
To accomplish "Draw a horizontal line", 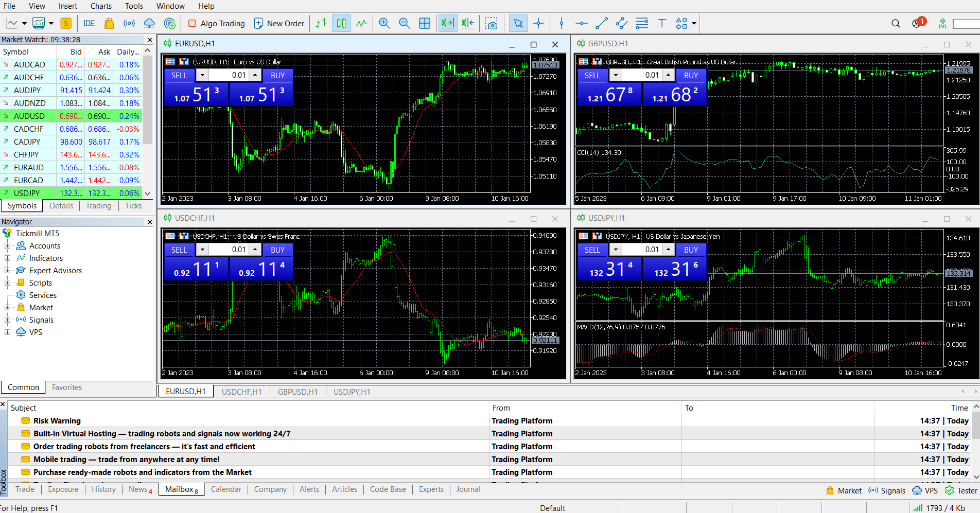I will coord(582,24).
